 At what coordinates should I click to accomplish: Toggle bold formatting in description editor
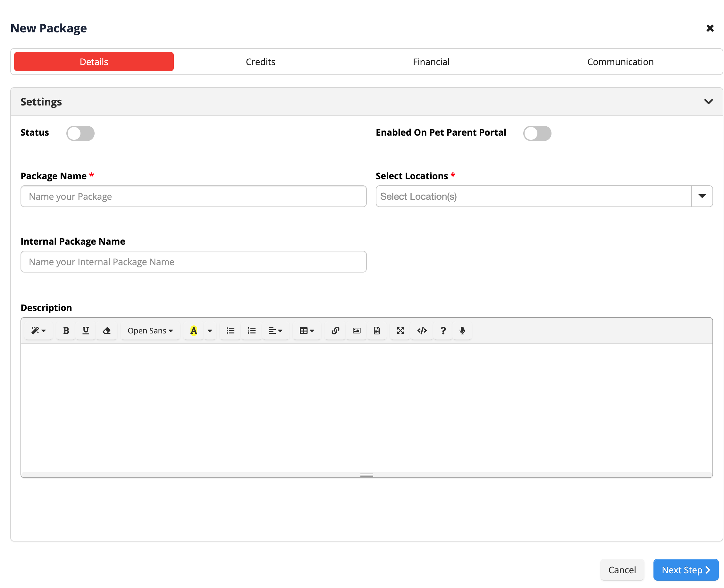pos(66,331)
